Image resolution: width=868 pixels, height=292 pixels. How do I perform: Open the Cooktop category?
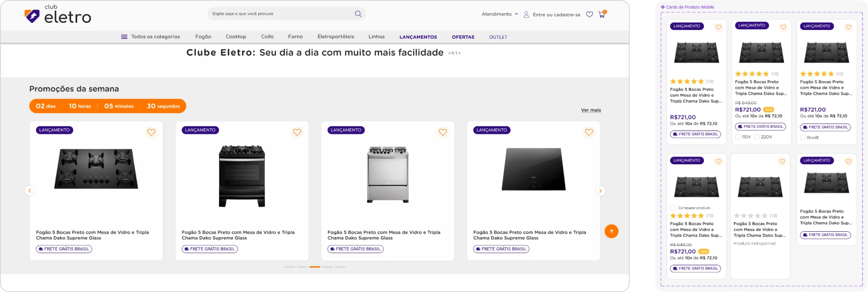pos(236,37)
